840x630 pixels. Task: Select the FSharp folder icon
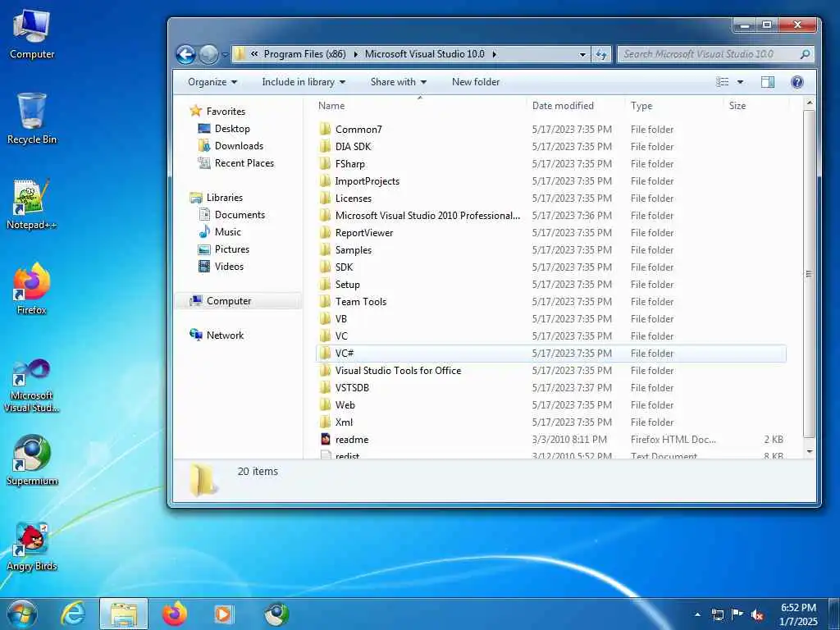[x=325, y=163]
